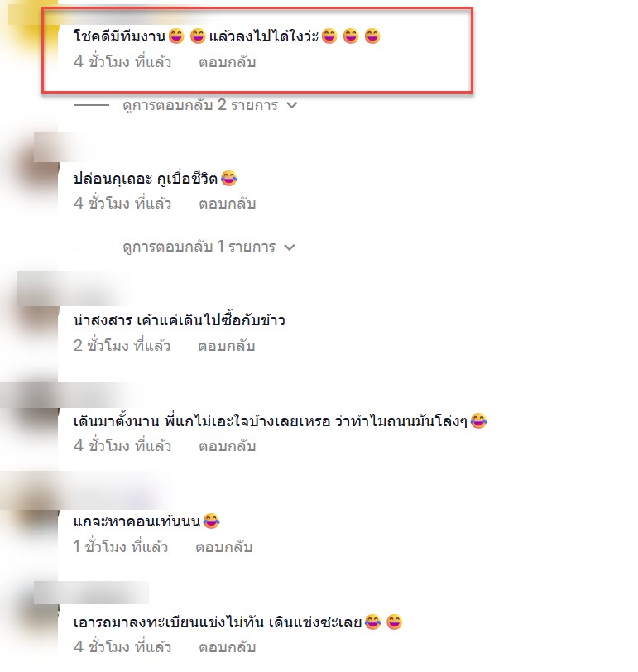Click the blurred username above 'เอารถมาลงทะเบียน' comment
The height and width of the screenshot is (672, 638).
pyautogui.click(x=91, y=593)
